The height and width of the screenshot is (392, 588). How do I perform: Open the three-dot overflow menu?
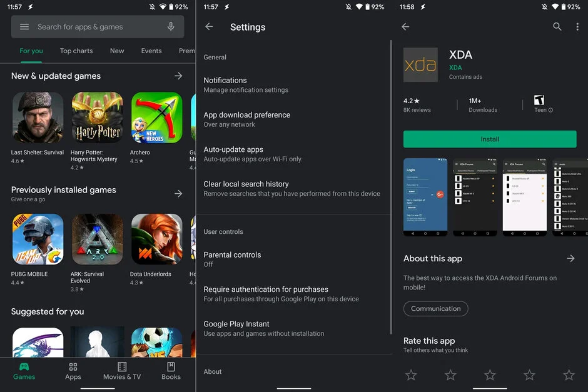tap(577, 27)
